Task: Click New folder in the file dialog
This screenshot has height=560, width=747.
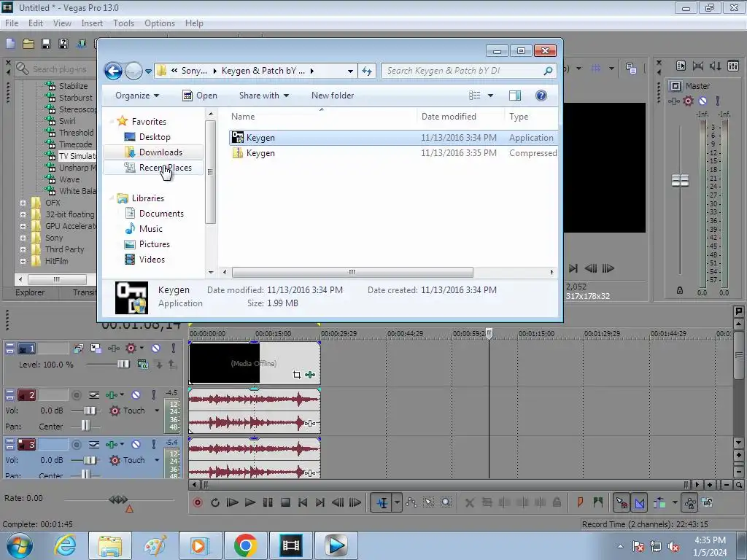Action: [x=333, y=96]
